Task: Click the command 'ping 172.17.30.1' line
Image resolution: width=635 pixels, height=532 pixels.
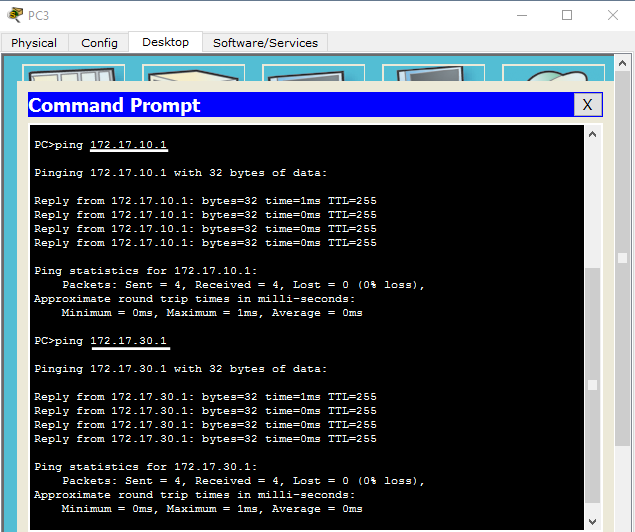Action: pyautogui.click(x=100, y=341)
